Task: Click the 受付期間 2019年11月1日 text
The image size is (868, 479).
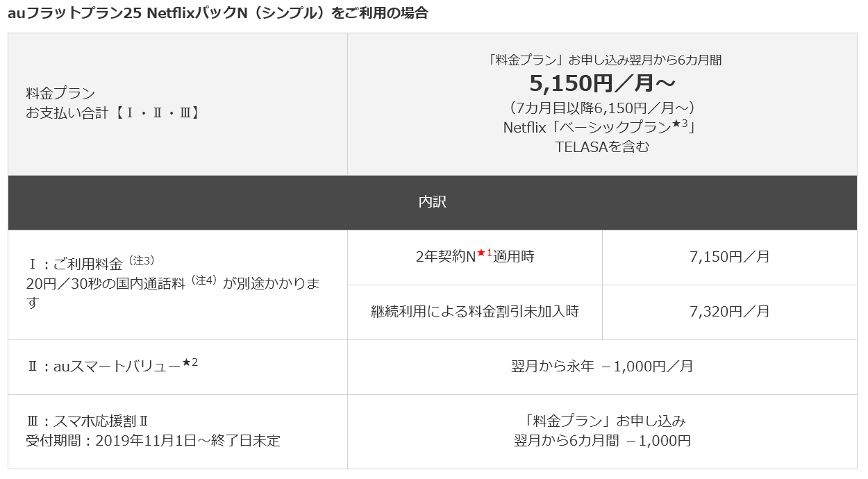Action: 153,441
